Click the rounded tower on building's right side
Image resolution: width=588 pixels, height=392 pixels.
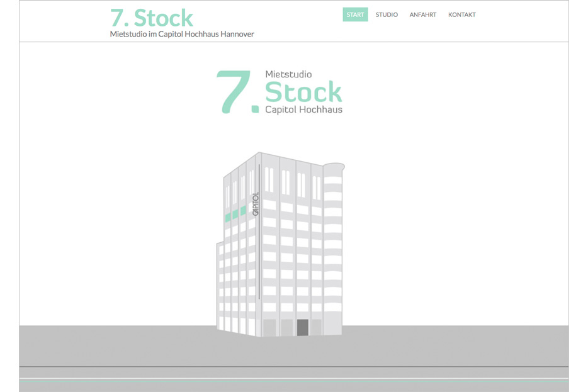(333, 245)
